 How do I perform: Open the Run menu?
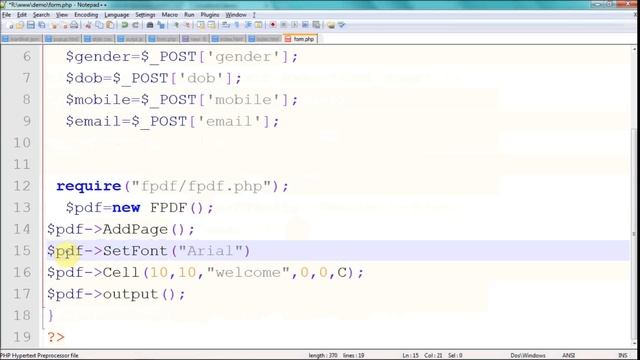[x=189, y=15]
